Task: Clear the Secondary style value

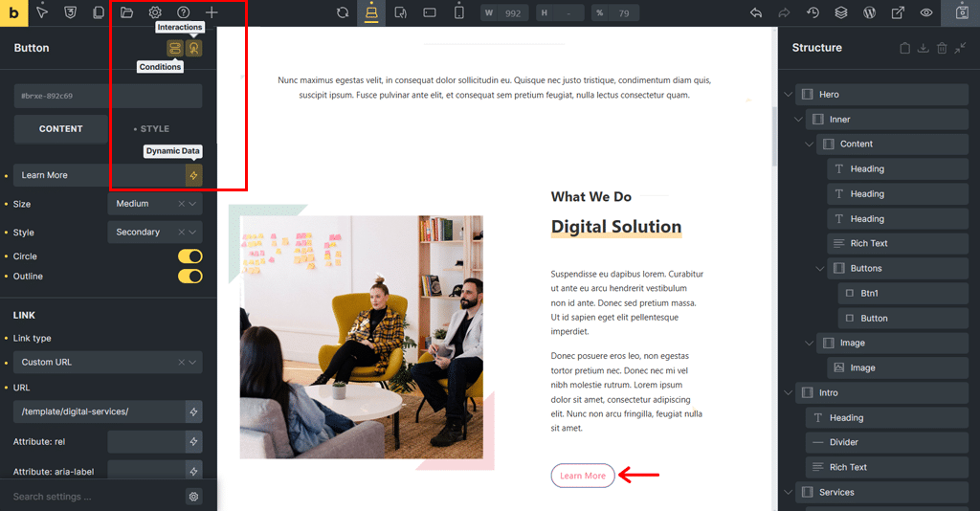Action: click(x=181, y=233)
